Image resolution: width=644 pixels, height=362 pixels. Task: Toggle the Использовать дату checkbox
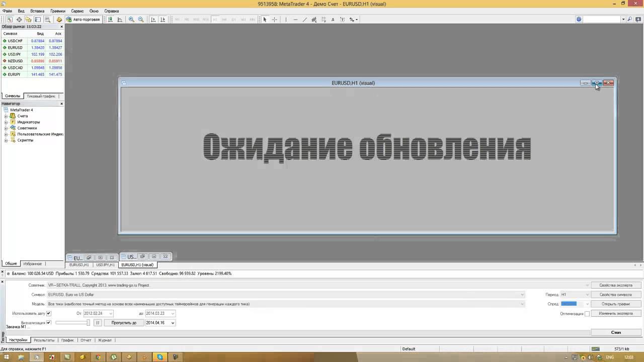point(49,313)
